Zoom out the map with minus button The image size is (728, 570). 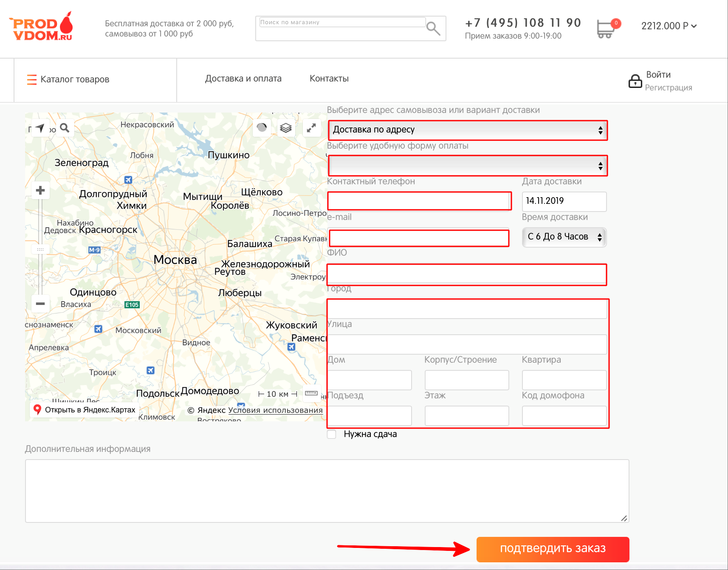point(40,304)
